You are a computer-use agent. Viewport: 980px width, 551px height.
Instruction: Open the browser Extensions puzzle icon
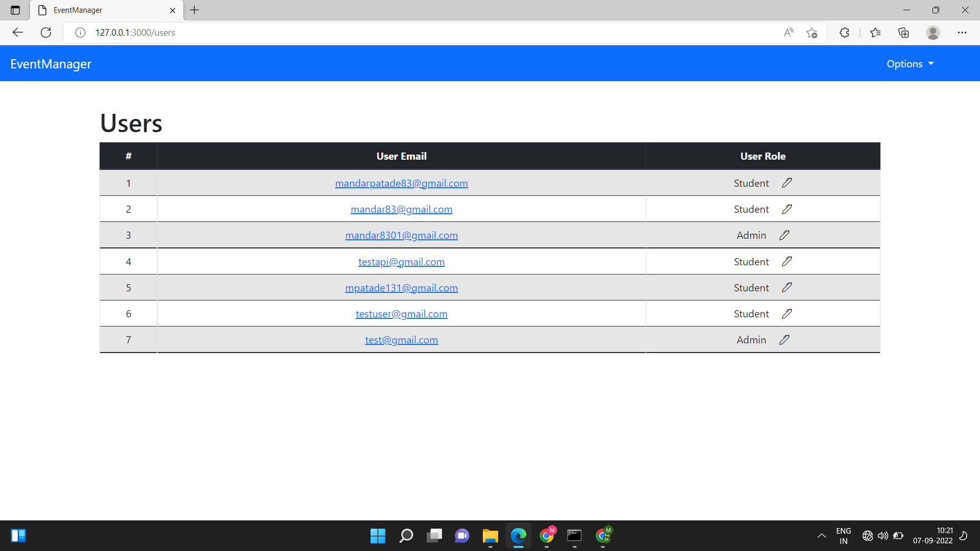(x=844, y=32)
